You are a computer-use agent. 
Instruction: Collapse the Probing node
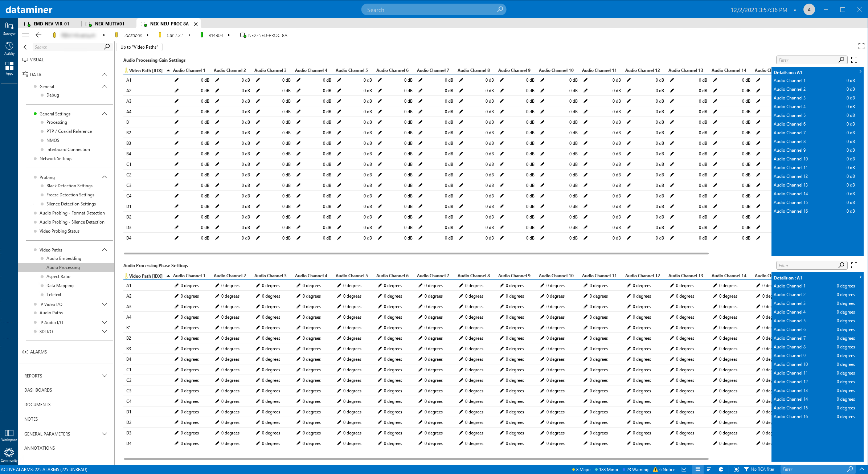pyautogui.click(x=105, y=177)
